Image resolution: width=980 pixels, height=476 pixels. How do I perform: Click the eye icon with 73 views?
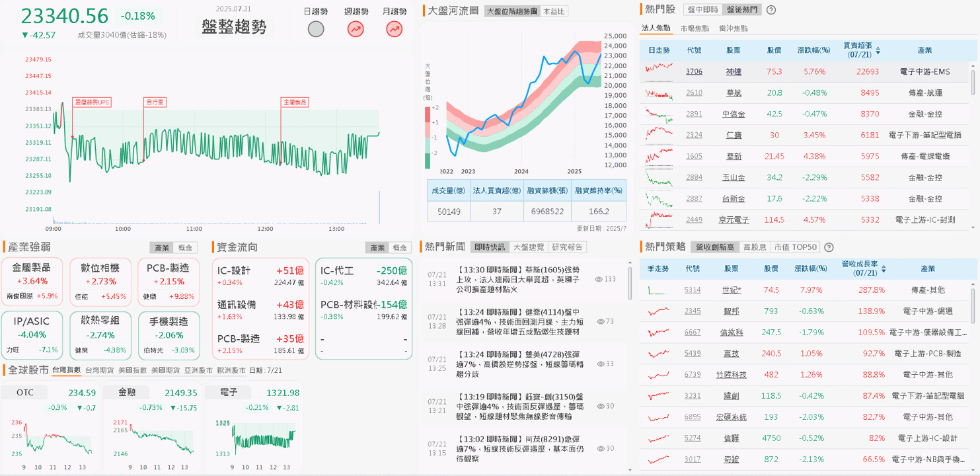pos(601,321)
